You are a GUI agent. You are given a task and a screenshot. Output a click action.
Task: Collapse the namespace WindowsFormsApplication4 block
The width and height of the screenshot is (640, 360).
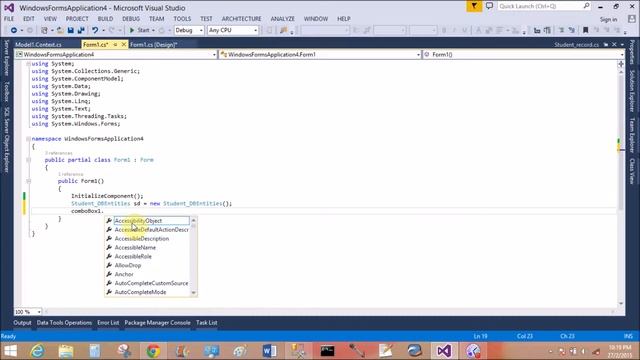click(28, 139)
